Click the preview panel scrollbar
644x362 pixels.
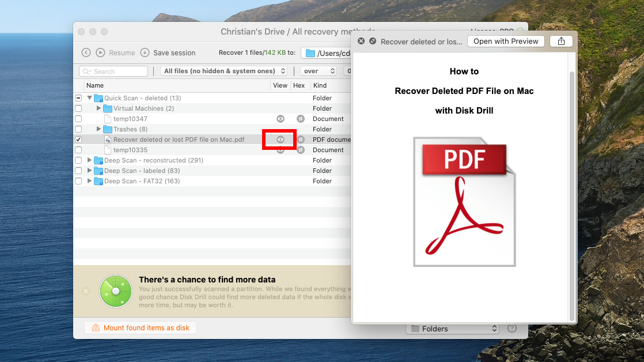572,197
